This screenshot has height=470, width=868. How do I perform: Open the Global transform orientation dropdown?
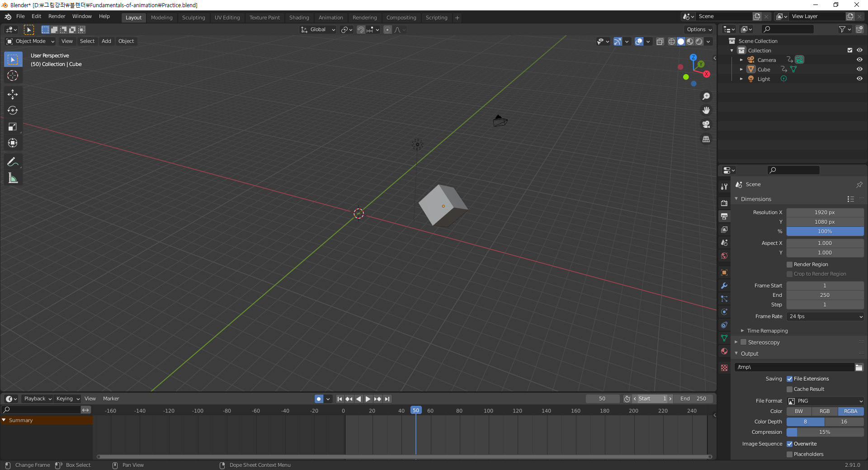[x=319, y=30]
